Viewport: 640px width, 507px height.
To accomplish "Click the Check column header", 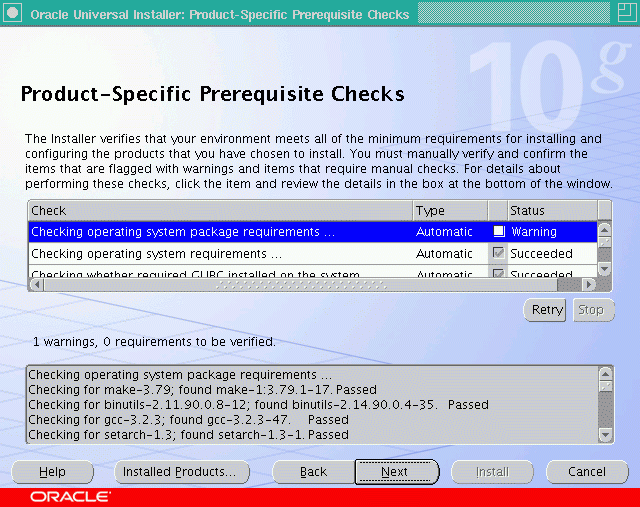I will (x=220, y=211).
